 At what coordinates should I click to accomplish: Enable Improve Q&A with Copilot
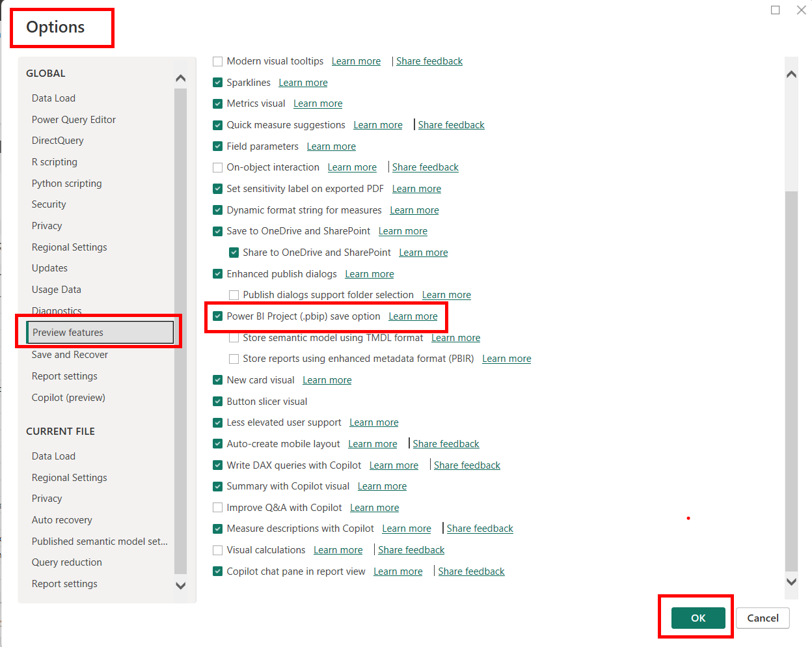[218, 508]
